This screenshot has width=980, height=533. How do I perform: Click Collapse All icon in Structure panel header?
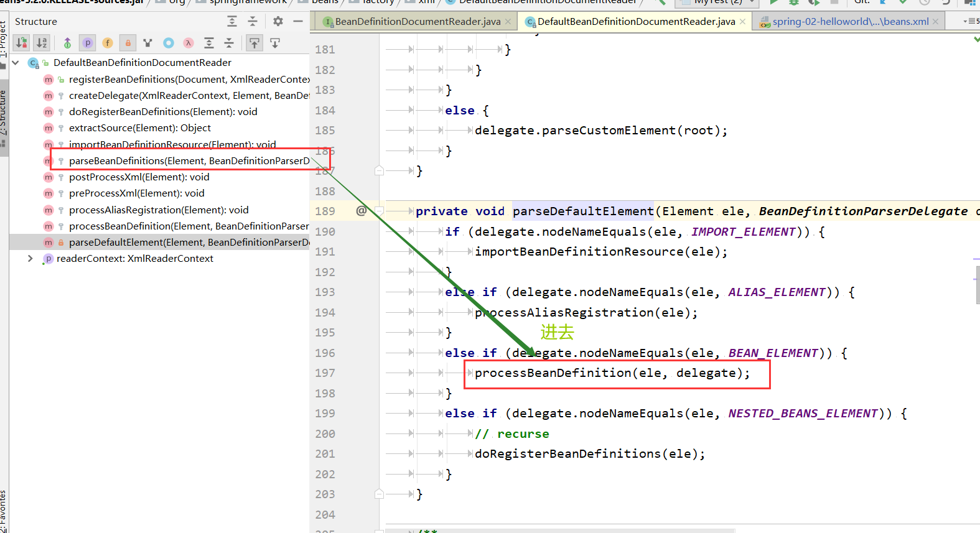(x=253, y=21)
